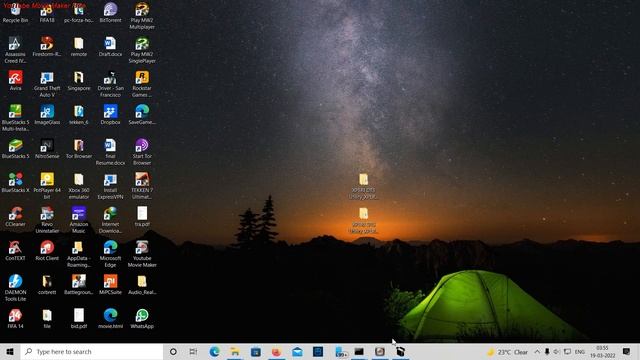
Task: Select the Singapore desktop icon
Action: pyautogui.click(x=79, y=80)
